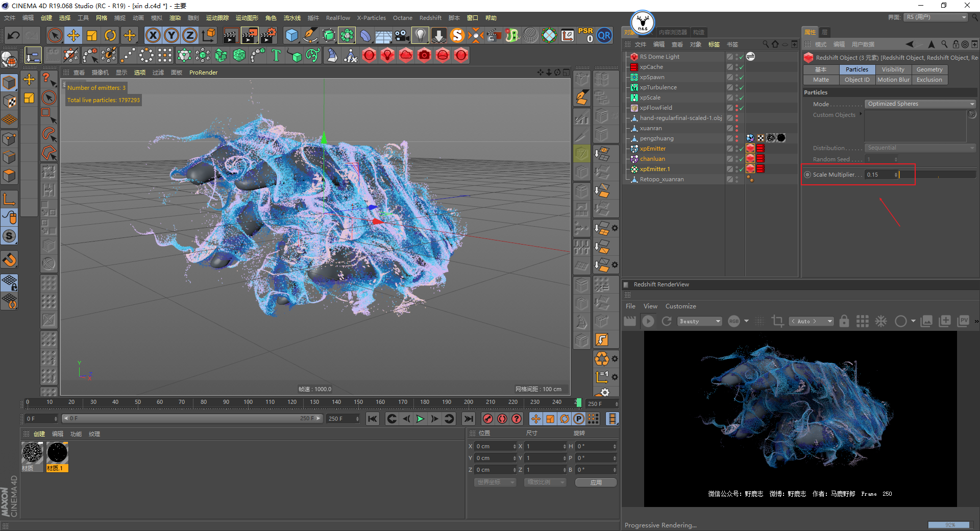This screenshot has width=980, height=531.
Task: Select the Live Selection arrow tool
Action: tap(55, 35)
